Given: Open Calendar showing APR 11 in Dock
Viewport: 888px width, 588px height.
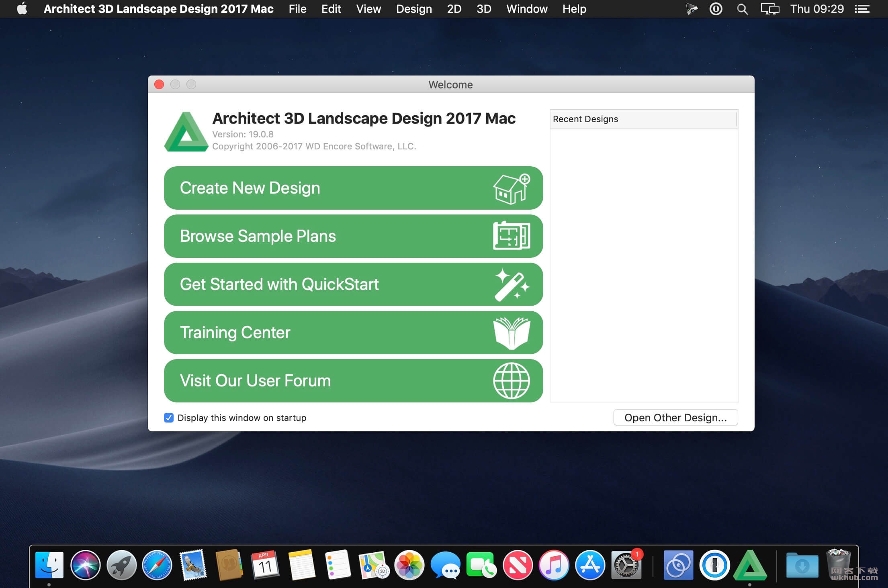Looking at the screenshot, I should (265, 565).
